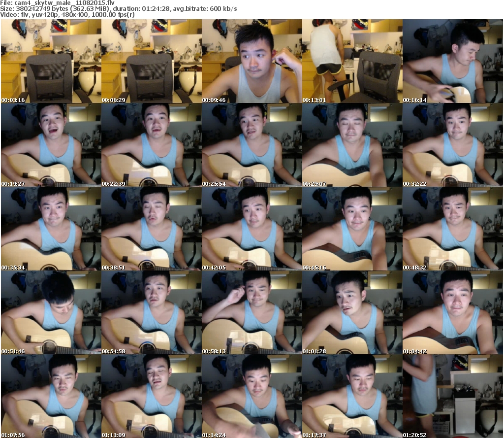
Task: Click the 01:17:37 video frame
Action: coord(352,396)
